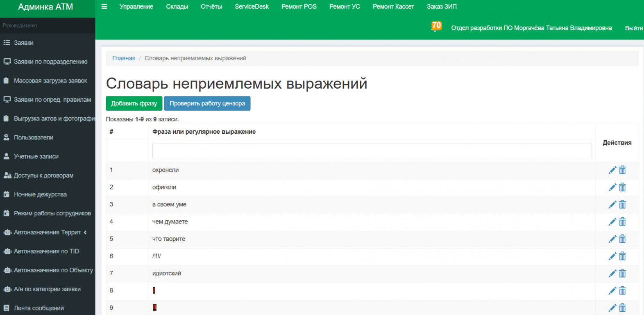Delete the phrase 'офигели' with trash icon
Viewport: 644px width, 315px height.
coord(622,187)
